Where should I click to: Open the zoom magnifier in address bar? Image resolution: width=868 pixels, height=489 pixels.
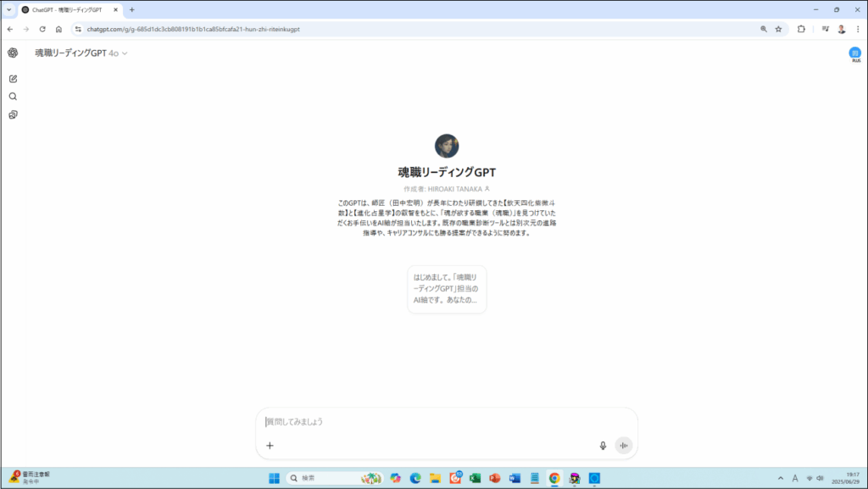764,30
